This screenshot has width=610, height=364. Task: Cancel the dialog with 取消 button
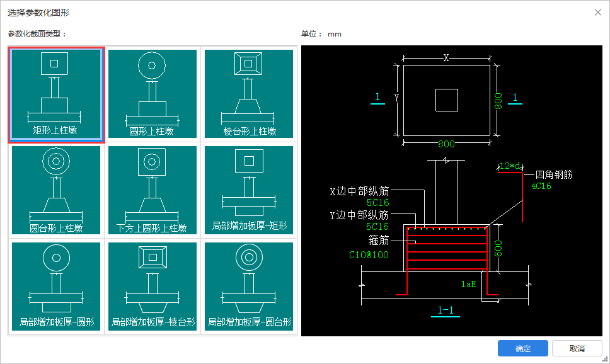click(577, 348)
